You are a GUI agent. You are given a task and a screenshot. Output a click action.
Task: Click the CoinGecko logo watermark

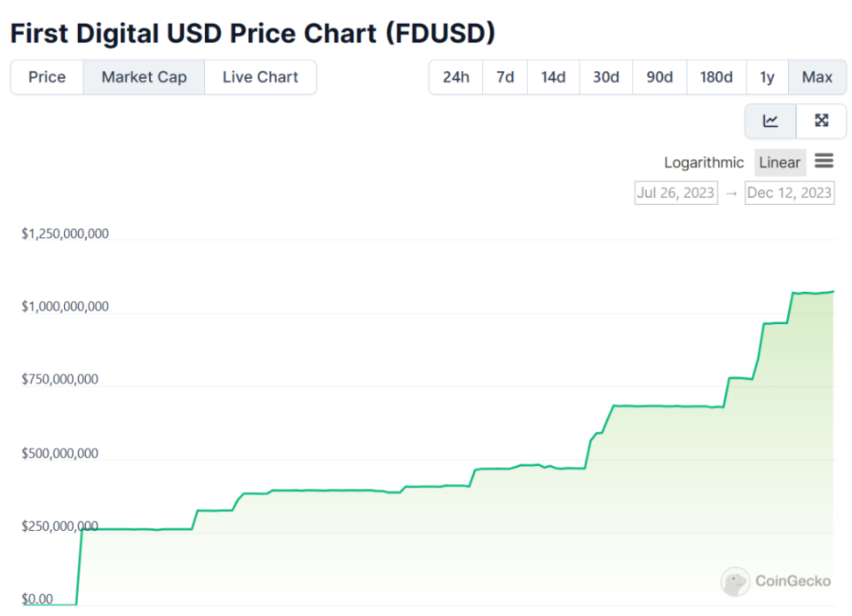(777, 581)
